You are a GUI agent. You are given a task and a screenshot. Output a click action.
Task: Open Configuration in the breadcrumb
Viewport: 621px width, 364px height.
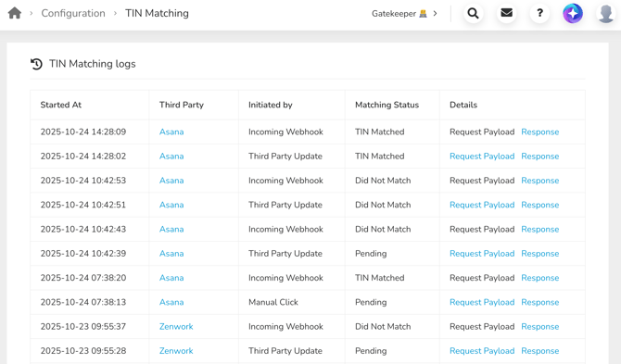click(73, 13)
